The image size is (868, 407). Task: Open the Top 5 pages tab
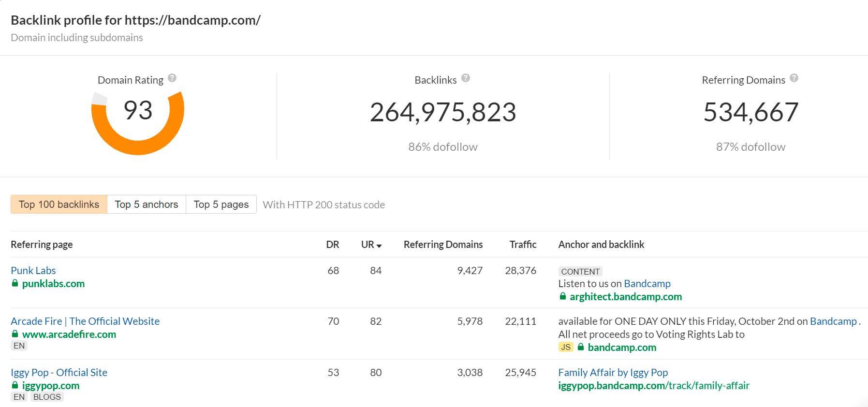point(221,204)
